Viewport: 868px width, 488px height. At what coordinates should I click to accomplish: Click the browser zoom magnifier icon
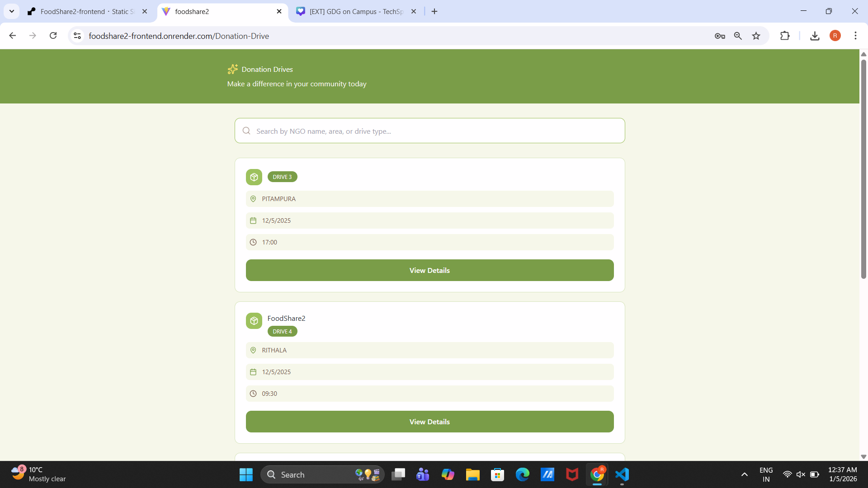tap(738, 36)
